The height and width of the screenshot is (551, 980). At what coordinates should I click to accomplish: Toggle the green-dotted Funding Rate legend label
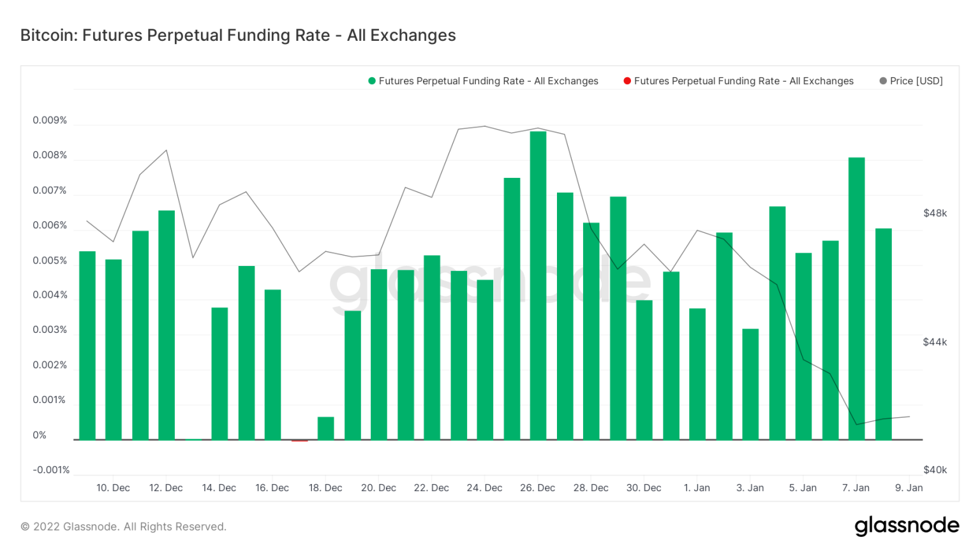pos(488,81)
